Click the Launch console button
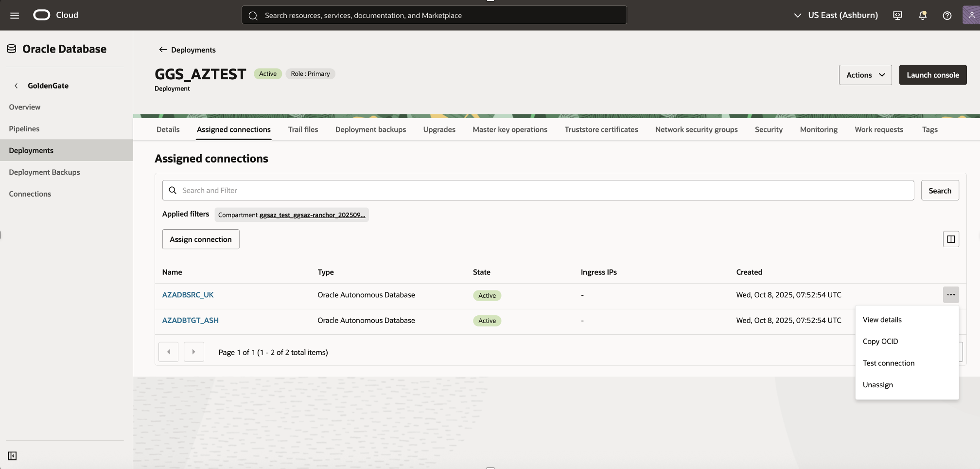Screen dimensions: 980x469 point(933,75)
